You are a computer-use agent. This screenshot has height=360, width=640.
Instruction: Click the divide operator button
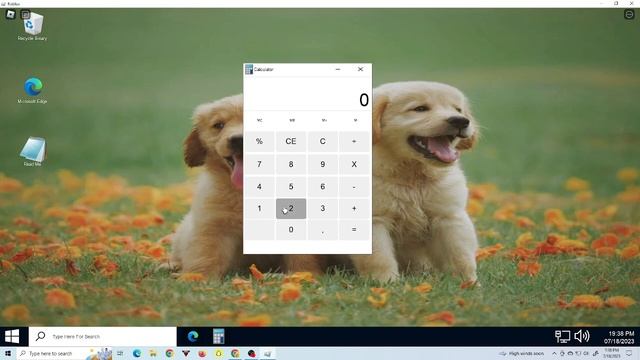click(x=354, y=141)
